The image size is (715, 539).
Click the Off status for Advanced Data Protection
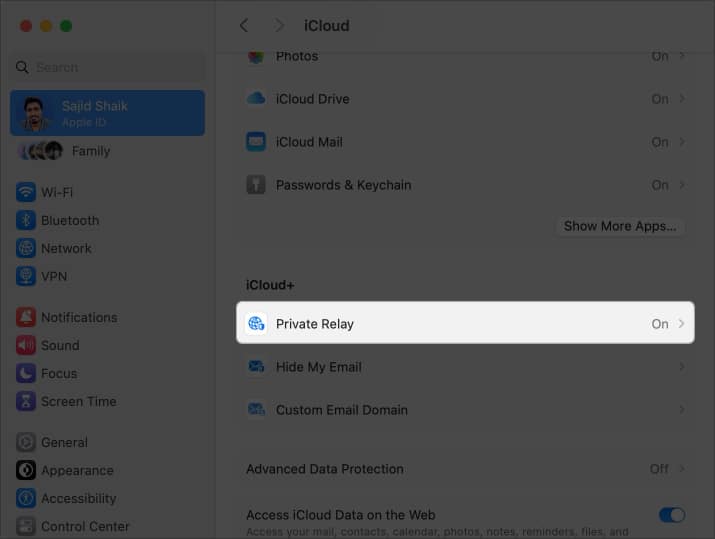pyautogui.click(x=659, y=469)
